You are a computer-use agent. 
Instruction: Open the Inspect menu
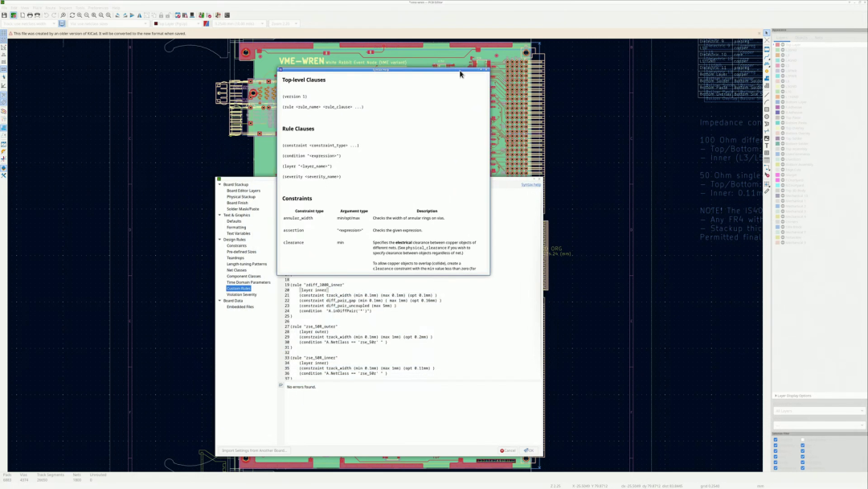(x=65, y=8)
